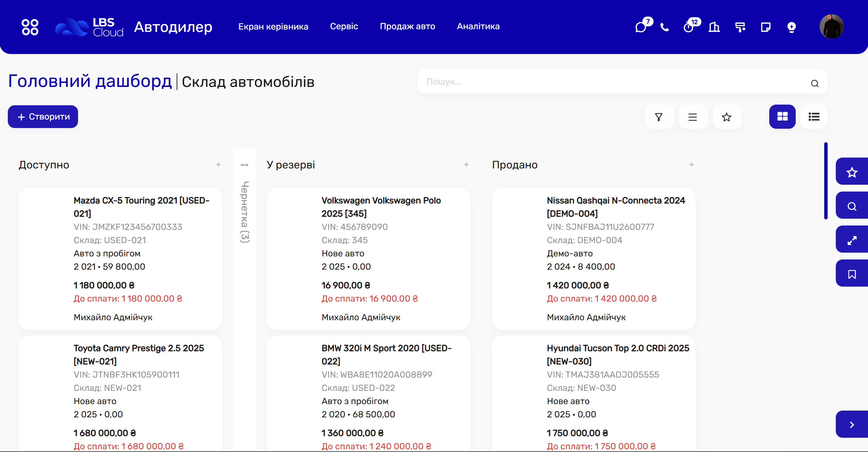
Task: Click the search magnifier in the search field
Action: [x=815, y=84]
